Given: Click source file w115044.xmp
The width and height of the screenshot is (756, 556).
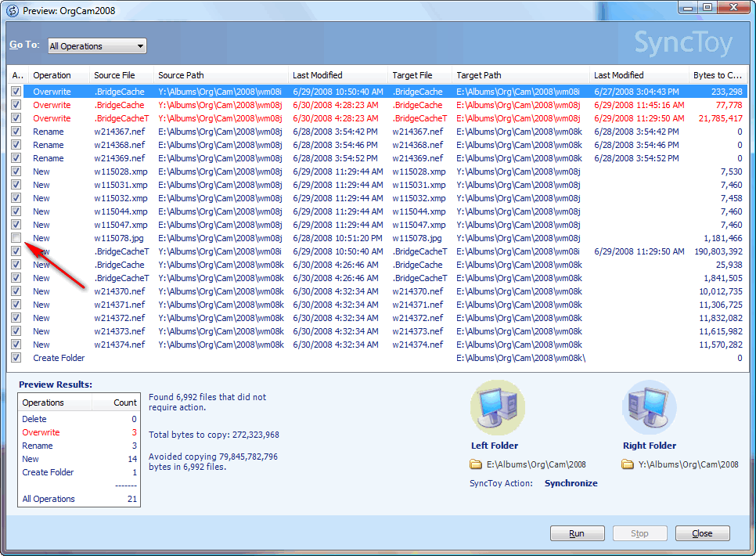Looking at the screenshot, I should tap(121, 211).
